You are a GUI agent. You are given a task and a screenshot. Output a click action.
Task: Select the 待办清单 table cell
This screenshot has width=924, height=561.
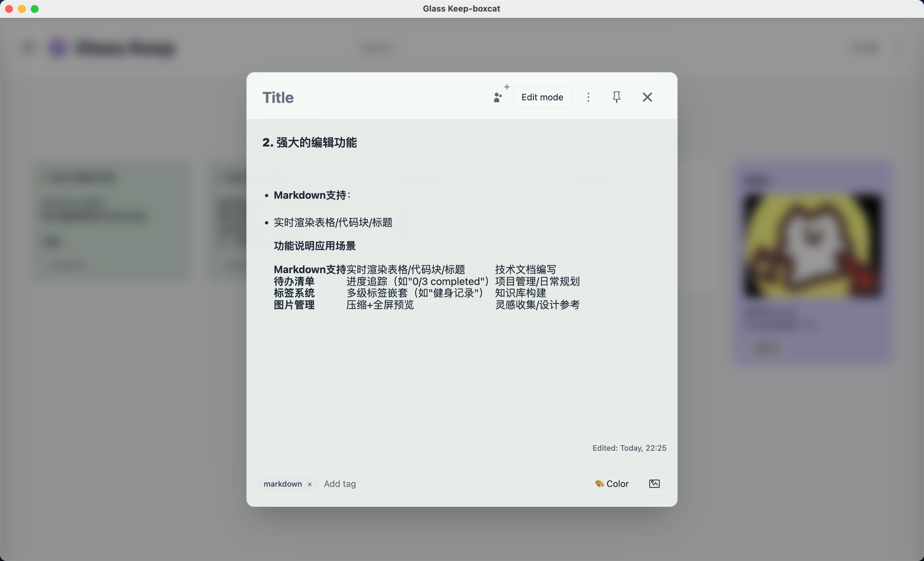(x=294, y=281)
